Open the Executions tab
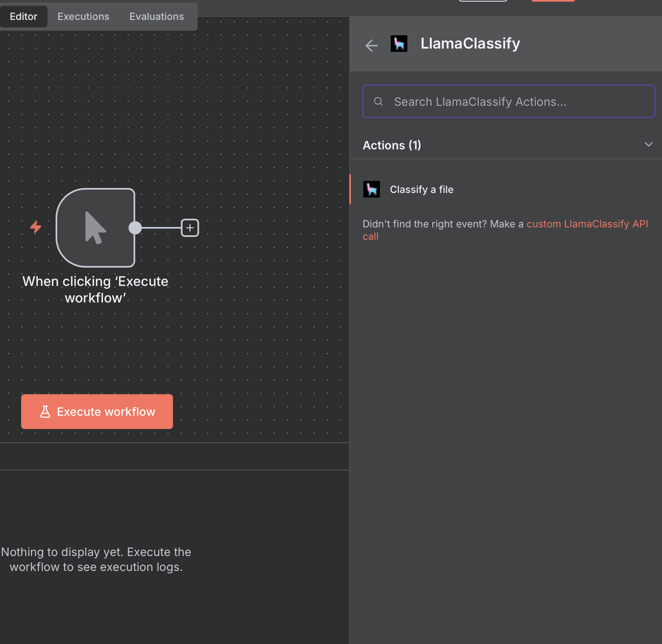The height and width of the screenshot is (644, 662). pyautogui.click(x=83, y=17)
